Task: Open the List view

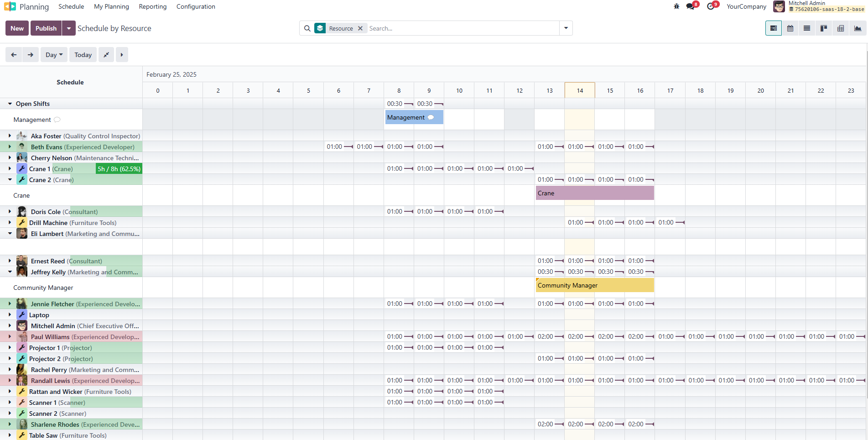Action: 807,28
